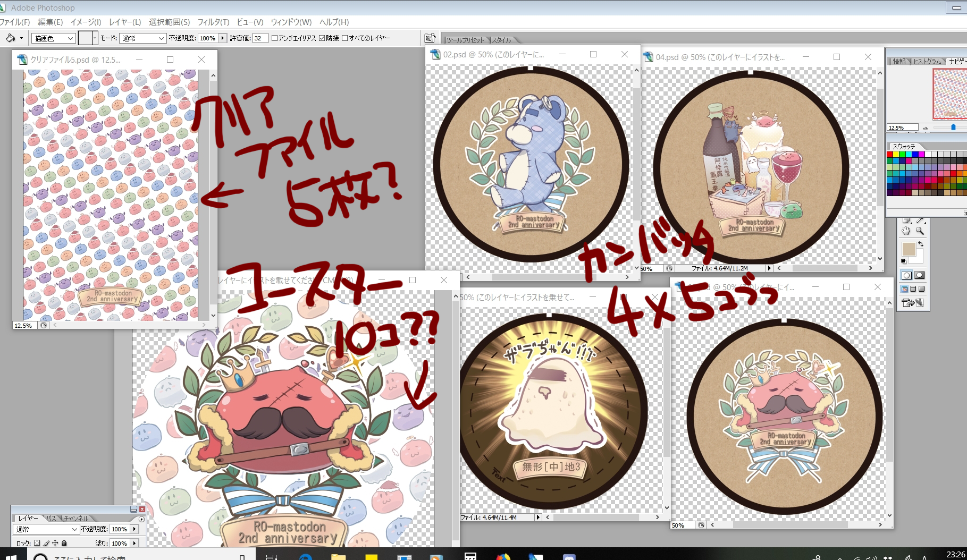Open the Layers 塗り fill slider arrow
This screenshot has width=967, height=560.
click(134, 543)
